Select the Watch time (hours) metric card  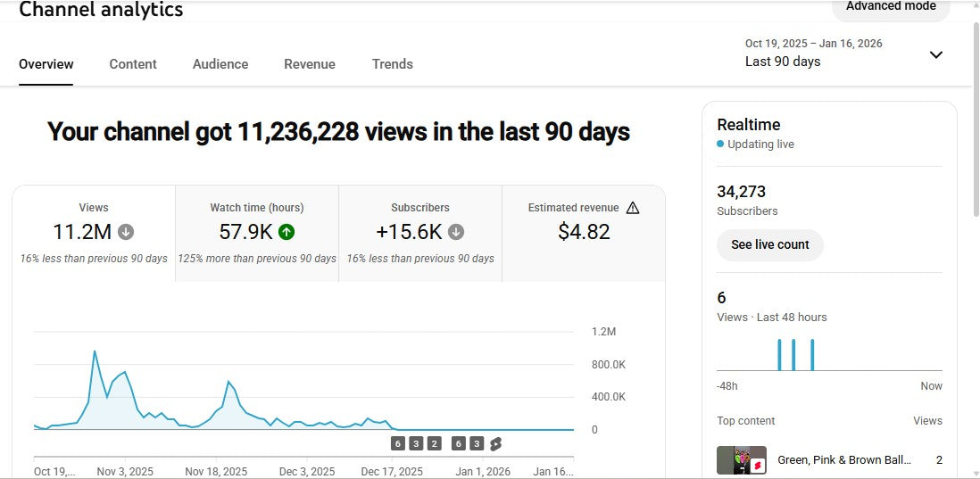click(257, 234)
